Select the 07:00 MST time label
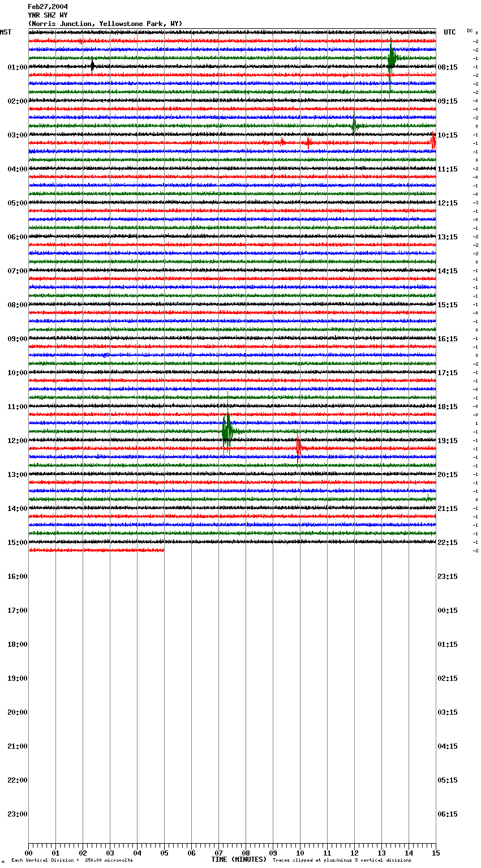Image resolution: width=481 pixels, height=868 pixels. tap(18, 271)
